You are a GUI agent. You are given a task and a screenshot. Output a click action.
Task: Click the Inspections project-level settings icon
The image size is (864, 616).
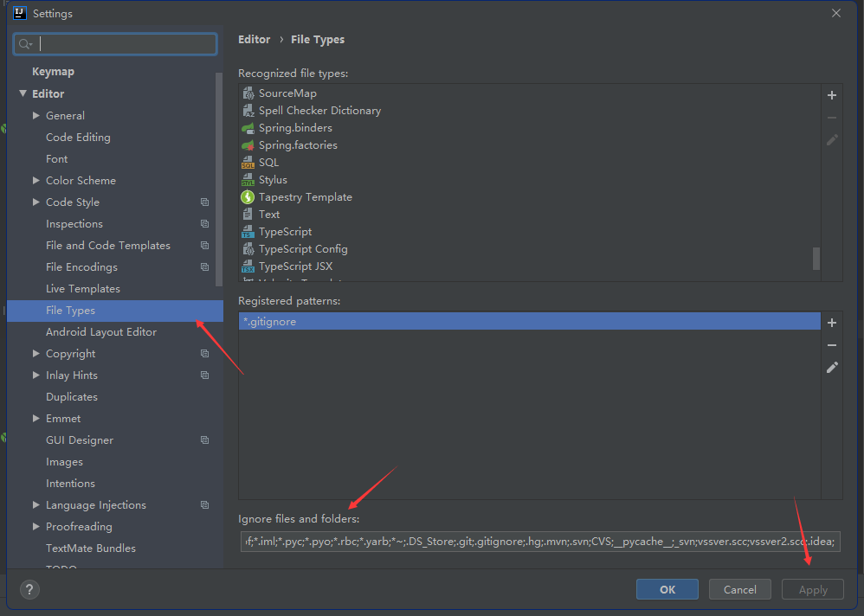[205, 223]
